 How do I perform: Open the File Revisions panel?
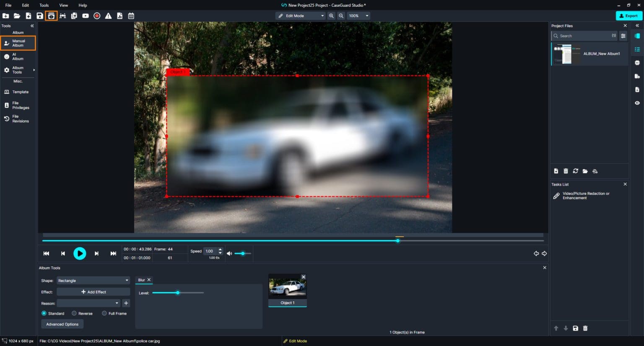click(18, 119)
